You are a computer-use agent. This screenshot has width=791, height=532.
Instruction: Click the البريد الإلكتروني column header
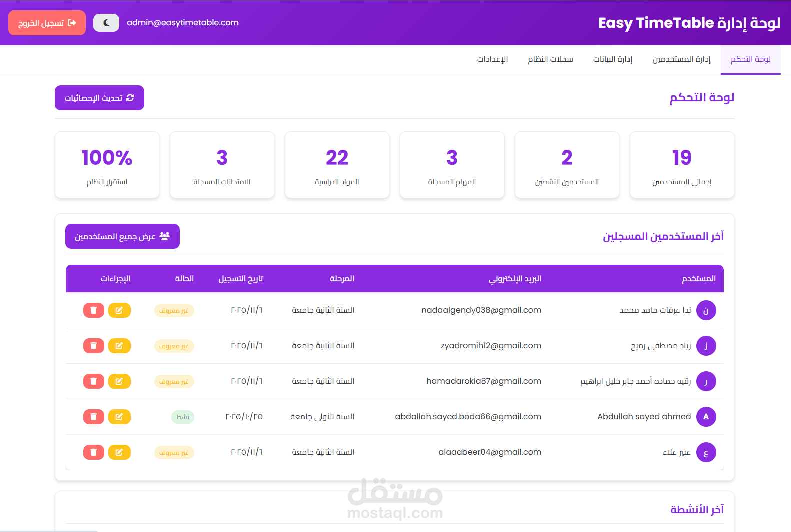tap(515, 279)
